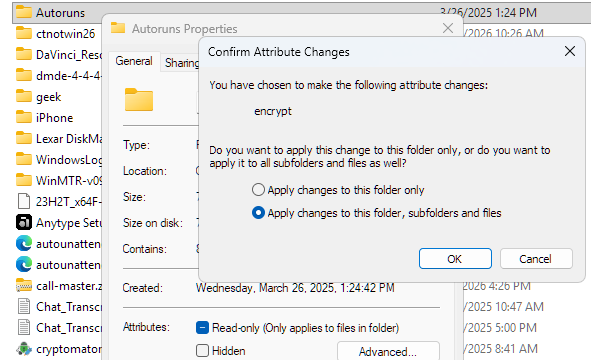Click the 23H2T_x64F- file name
This screenshot has height=360, width=591.
(x=69, y=202)
